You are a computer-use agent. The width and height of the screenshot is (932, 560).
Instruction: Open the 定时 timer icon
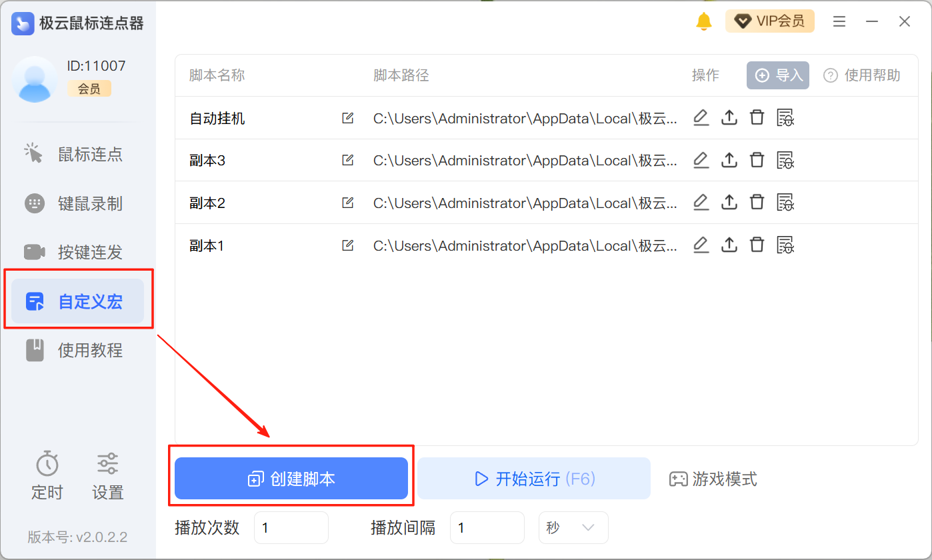coord(47,475)
